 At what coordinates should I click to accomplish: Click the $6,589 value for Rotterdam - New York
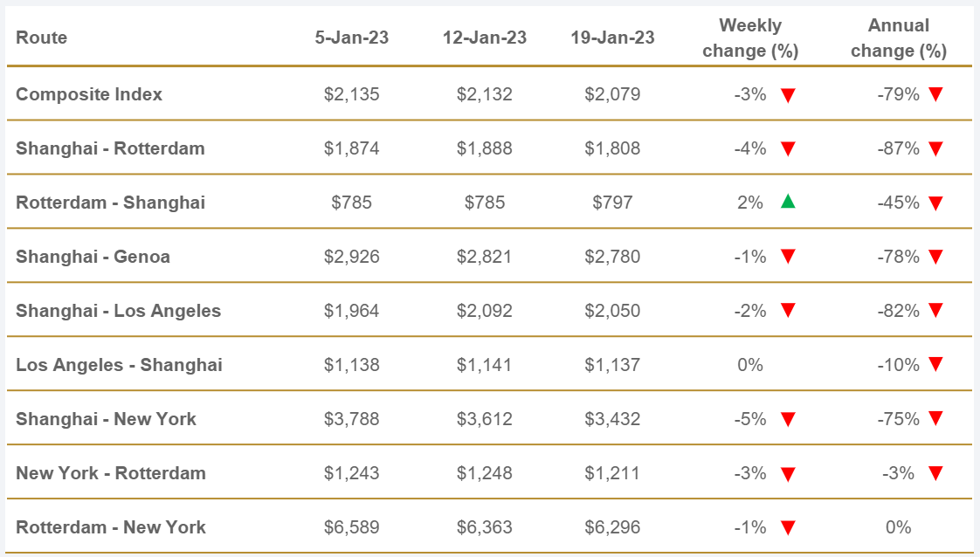click(x=352, y=527)
